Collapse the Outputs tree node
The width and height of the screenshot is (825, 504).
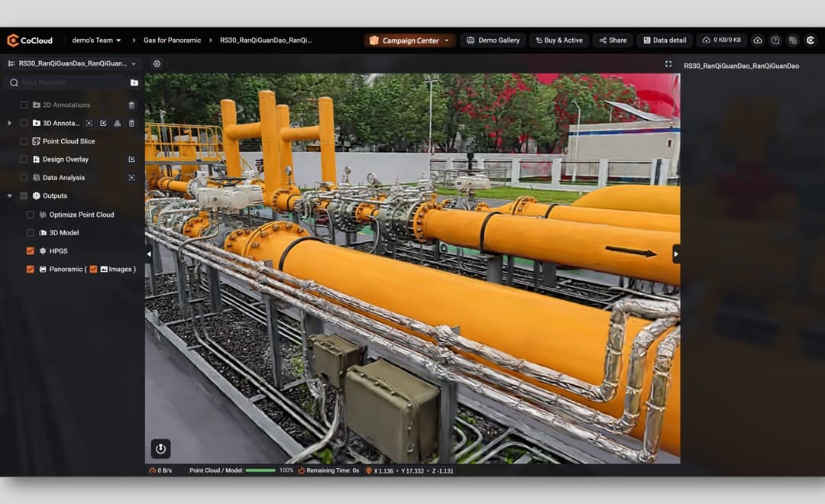click(9, 195)
